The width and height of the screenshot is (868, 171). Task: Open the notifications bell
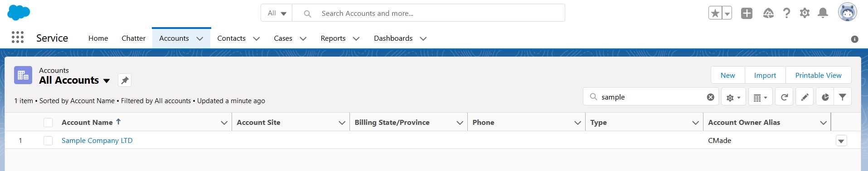pyautogui.click(x=823, y=13)
